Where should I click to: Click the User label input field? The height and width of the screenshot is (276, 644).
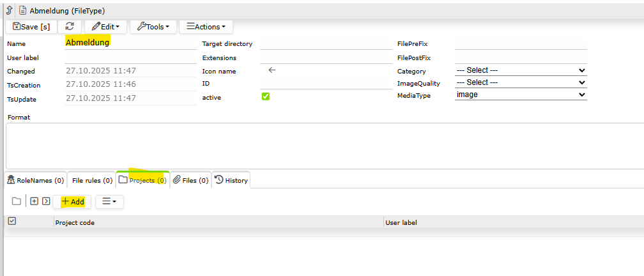pyautogui.click(x=130, y=57)
